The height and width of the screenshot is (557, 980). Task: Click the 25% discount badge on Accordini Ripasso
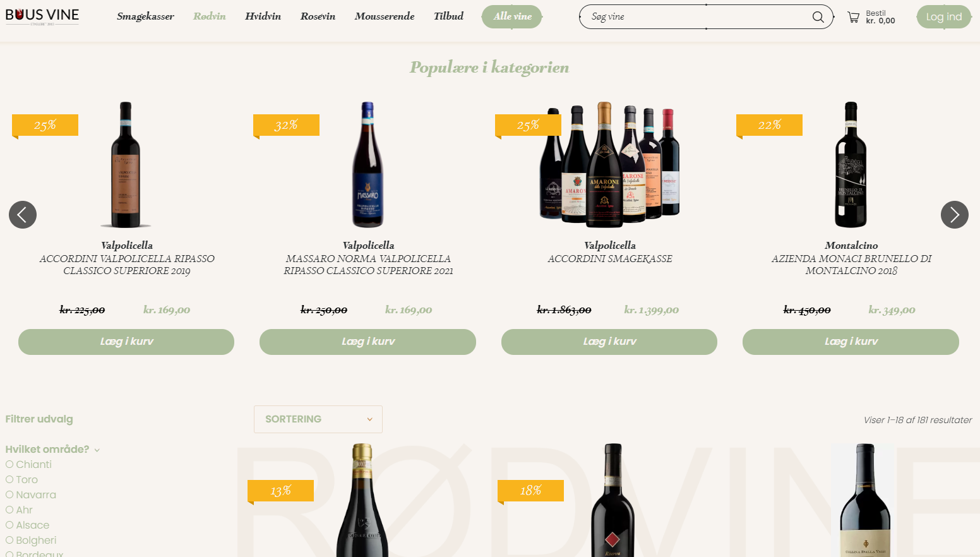(x=45, y=125)
